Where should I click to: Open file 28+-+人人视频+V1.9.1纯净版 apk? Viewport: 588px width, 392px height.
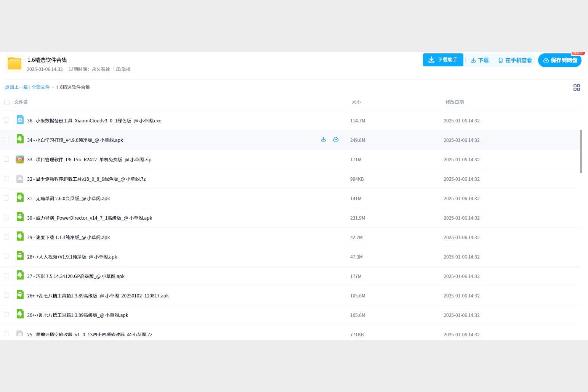click(x=72, y=257)
